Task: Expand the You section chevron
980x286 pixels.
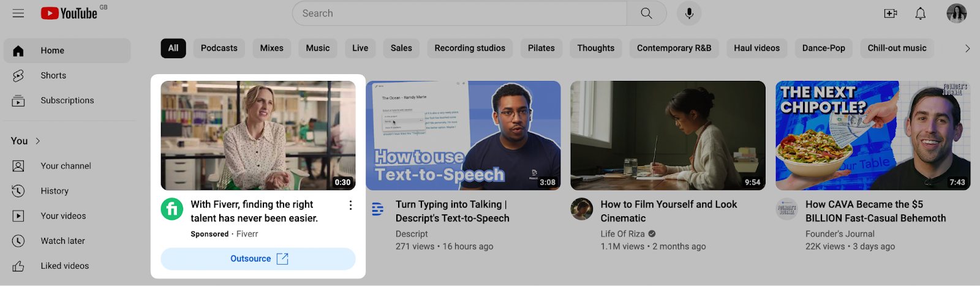Action: coord(38,141)
